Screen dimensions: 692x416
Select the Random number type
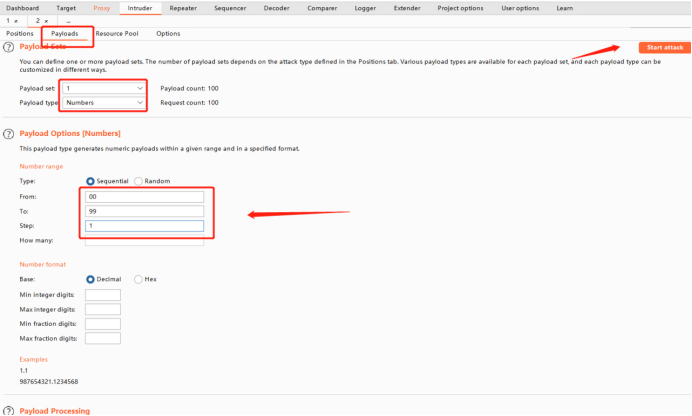tap(138, 181)
